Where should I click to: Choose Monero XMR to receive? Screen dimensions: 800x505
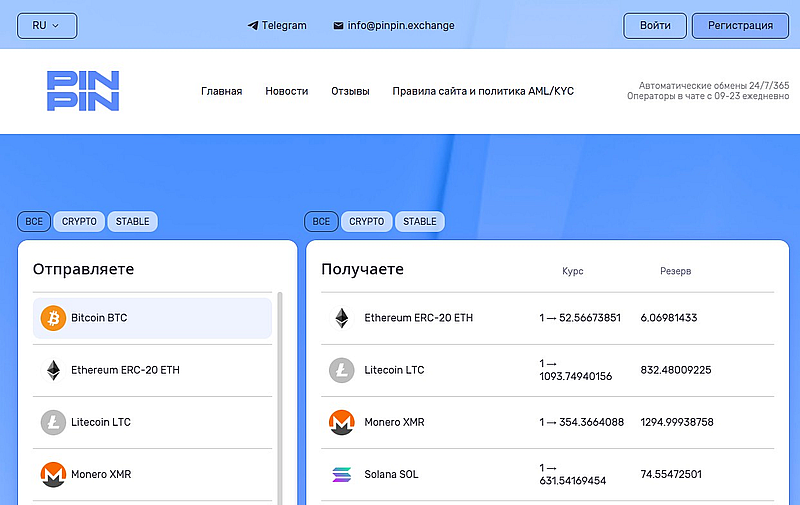click(547, 422)
